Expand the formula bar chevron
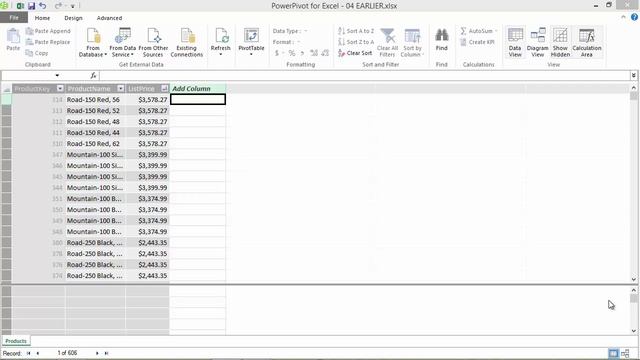This screenshot has width=640, height=360. [633, 76]
